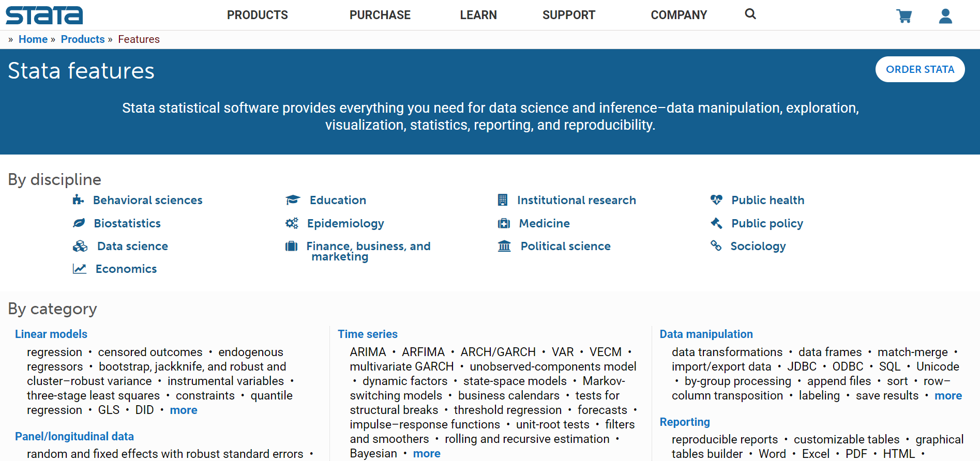Open the Time series category heading
980x461 pixels.
368,334
